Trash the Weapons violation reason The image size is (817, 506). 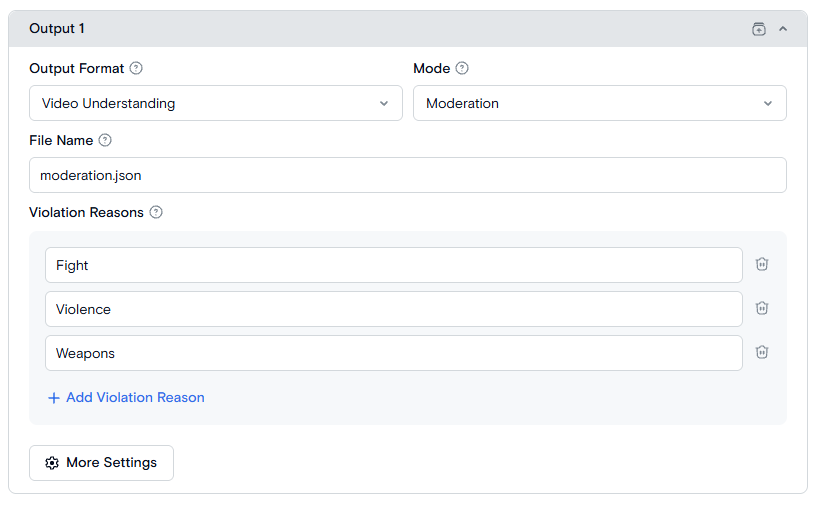pyautogui.click(x=762, y=352)
